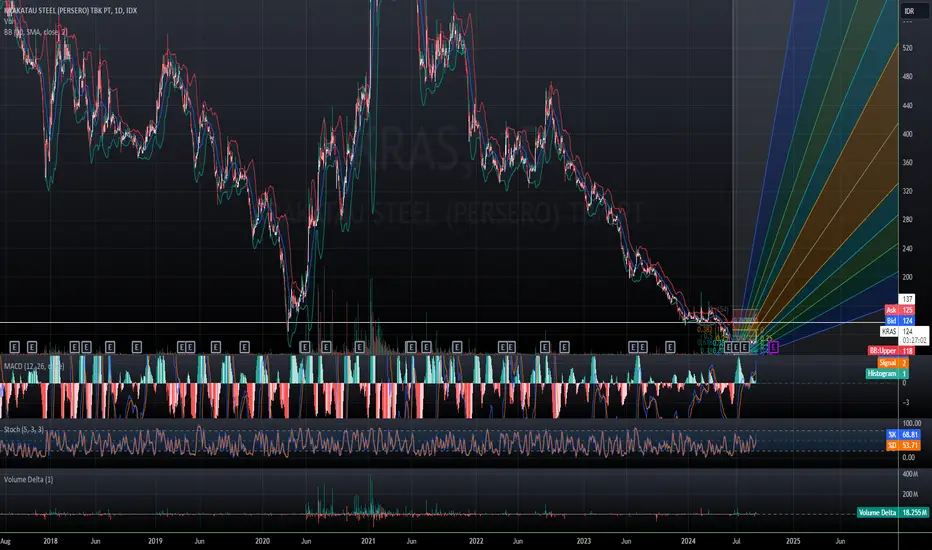Click the Krakatau Steel symbol title legend
Screen dimensions: 932x550
click(x=70, y=11)
